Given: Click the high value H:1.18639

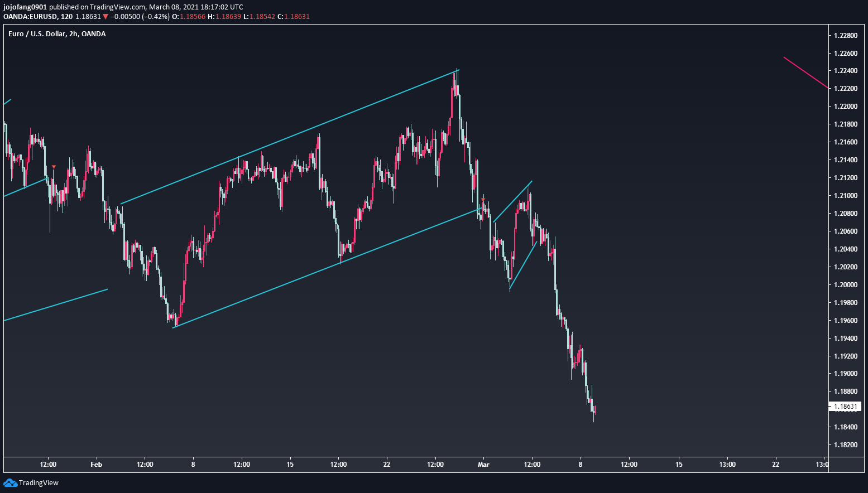Looking at the screenshot, I should (x=224, y=17).
